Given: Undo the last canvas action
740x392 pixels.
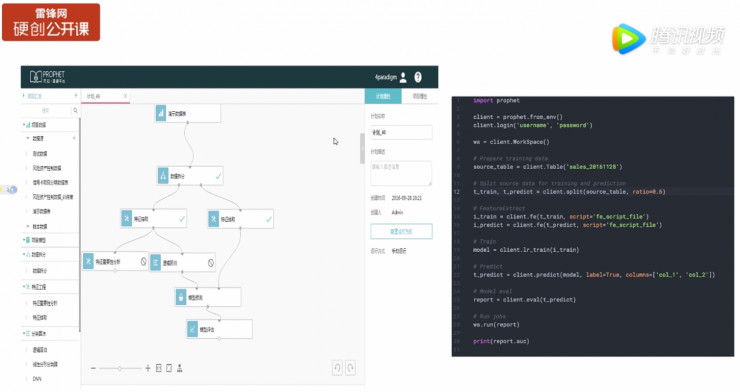Looking at the screenshot, I should coord(337,367).
